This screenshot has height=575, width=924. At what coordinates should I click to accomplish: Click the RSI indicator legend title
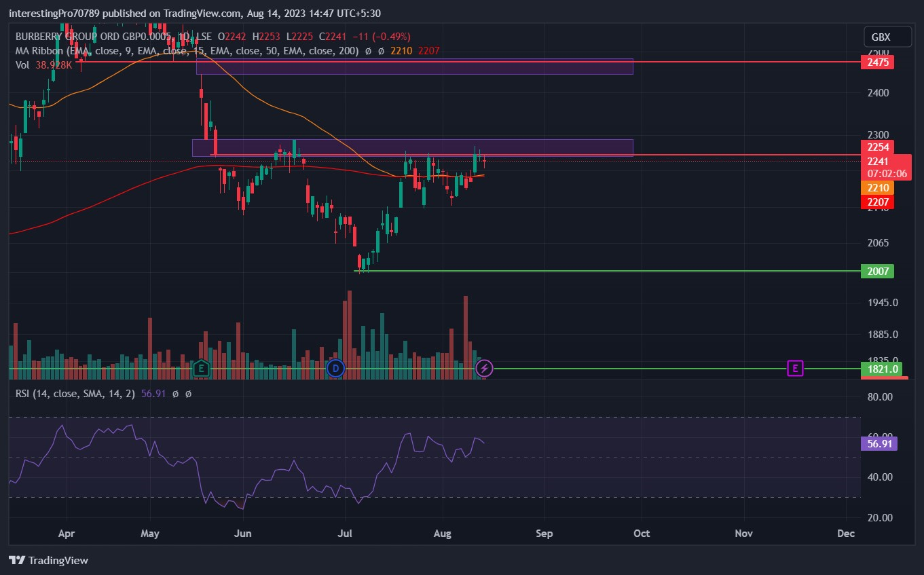coord(77,393)
